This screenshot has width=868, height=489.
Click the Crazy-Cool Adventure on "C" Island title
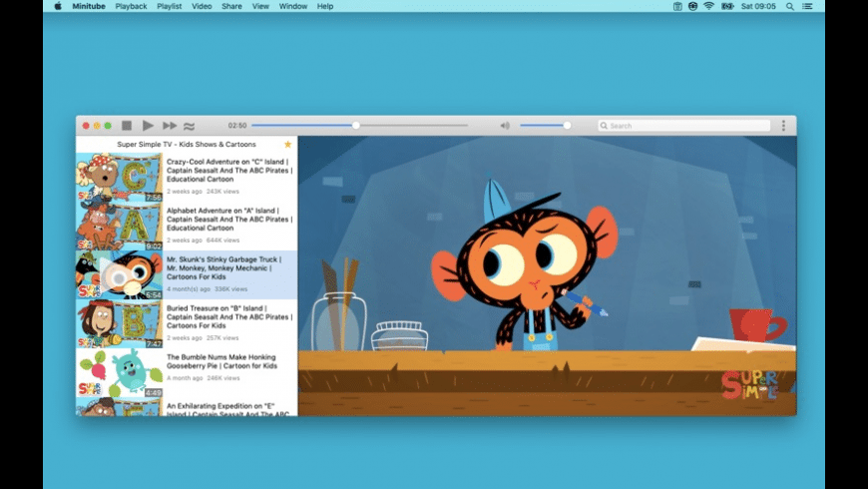(x=229, y=171)
